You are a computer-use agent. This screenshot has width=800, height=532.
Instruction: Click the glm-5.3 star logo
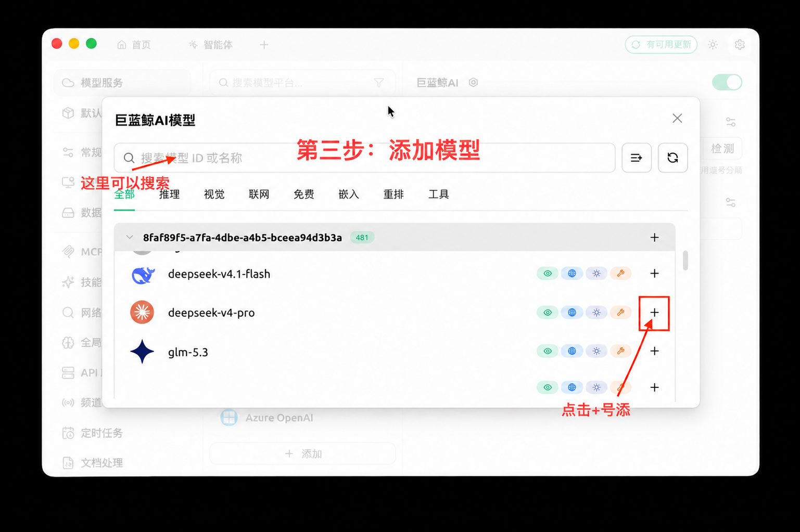click(142, 352)
